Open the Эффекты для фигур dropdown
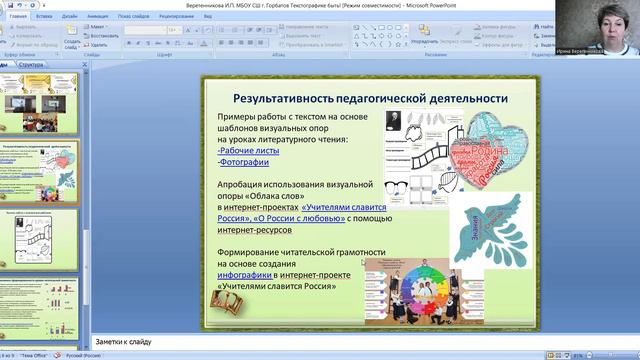 499,45
